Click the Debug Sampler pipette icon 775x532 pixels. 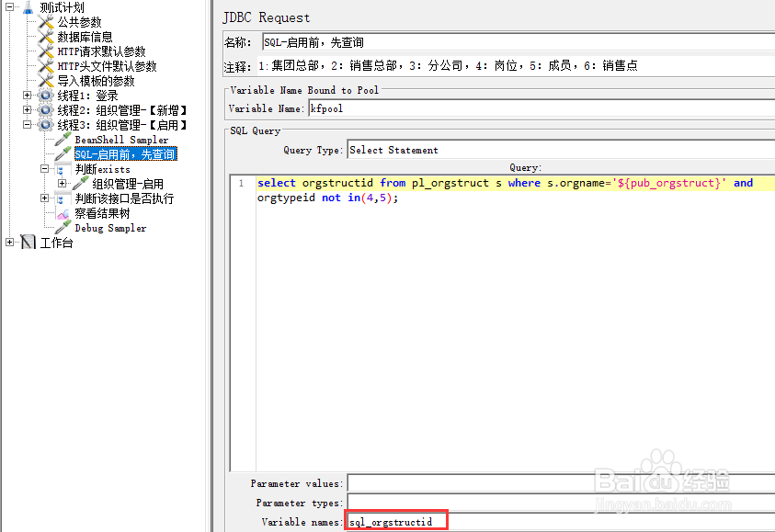click(63, 228)
